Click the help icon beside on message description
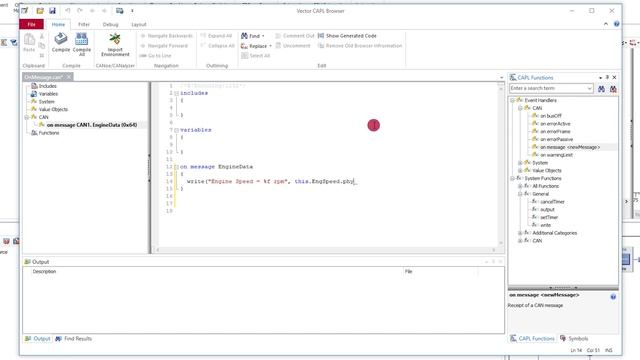 613,297
